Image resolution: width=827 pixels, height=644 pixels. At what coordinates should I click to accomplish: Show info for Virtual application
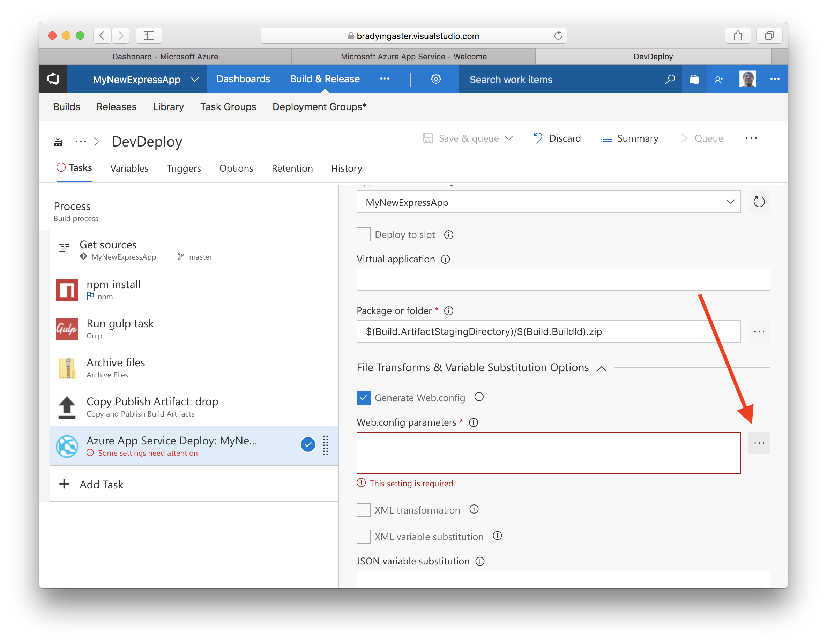pos(445,259)
